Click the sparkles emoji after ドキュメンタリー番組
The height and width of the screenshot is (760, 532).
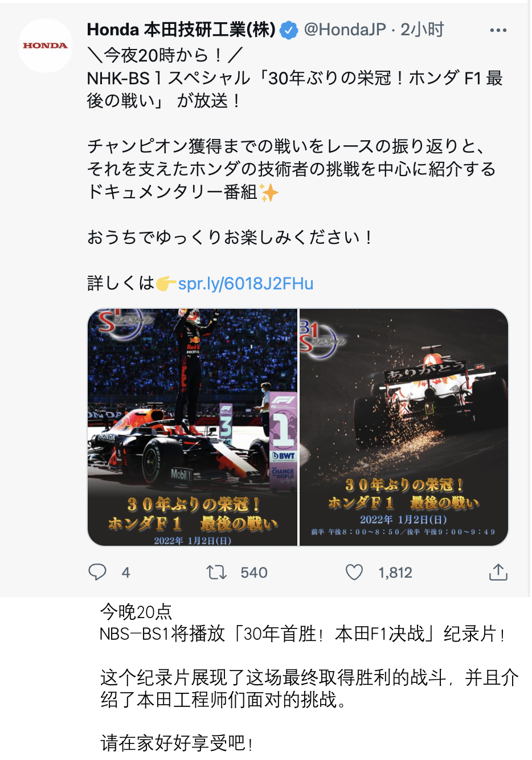coord(269,193)
